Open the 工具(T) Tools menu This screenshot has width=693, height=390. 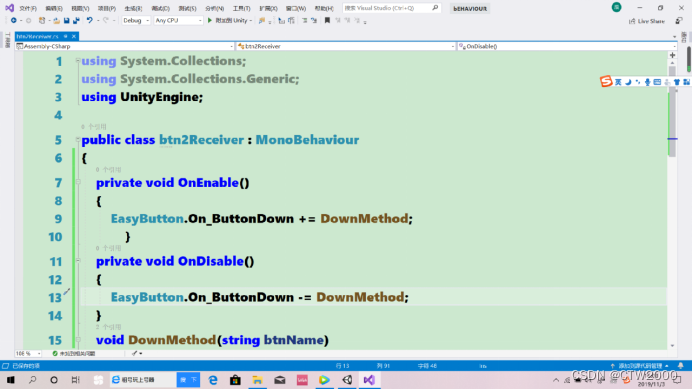(241, 8)
